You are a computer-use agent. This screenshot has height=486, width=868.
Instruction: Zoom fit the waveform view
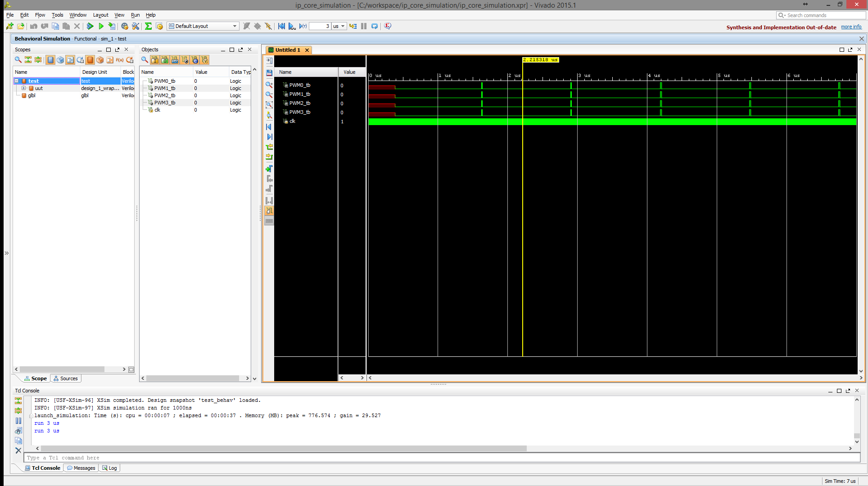click(269, 104)
